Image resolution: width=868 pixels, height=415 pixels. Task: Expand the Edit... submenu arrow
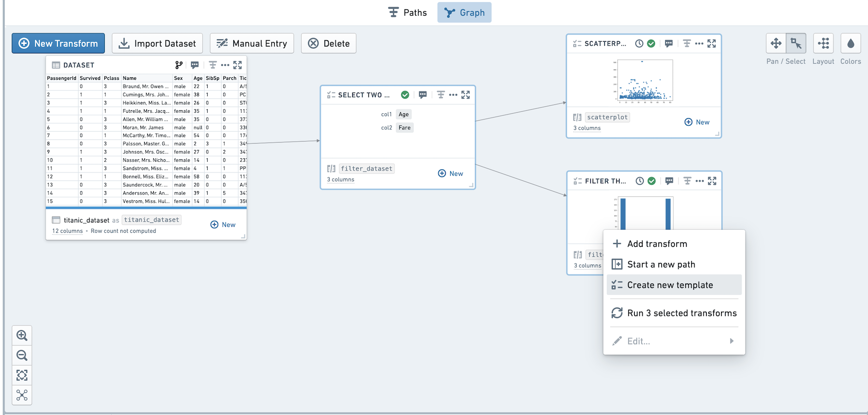click(732, 341)
